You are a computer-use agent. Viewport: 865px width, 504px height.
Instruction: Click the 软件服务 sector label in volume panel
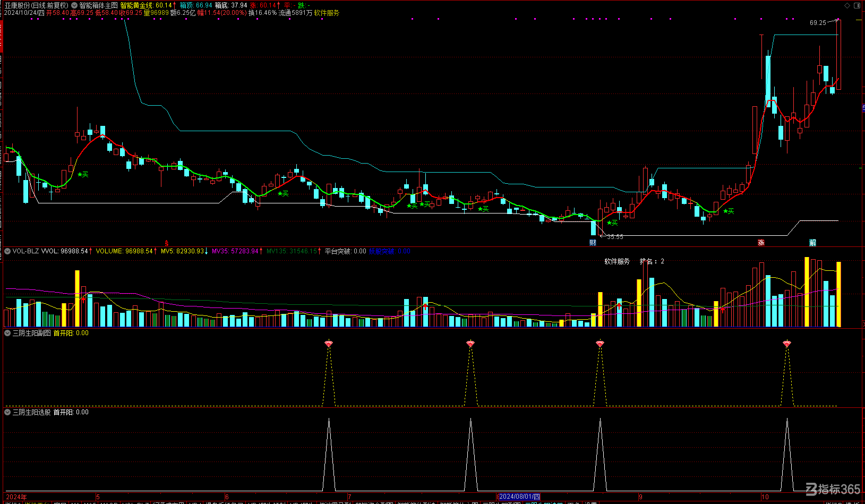coord(617,261)
